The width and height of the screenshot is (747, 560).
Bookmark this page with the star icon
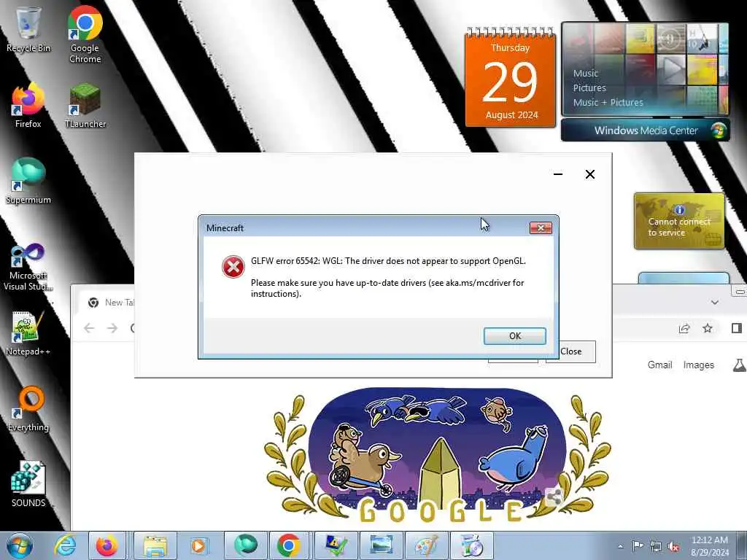pos(708,328)
